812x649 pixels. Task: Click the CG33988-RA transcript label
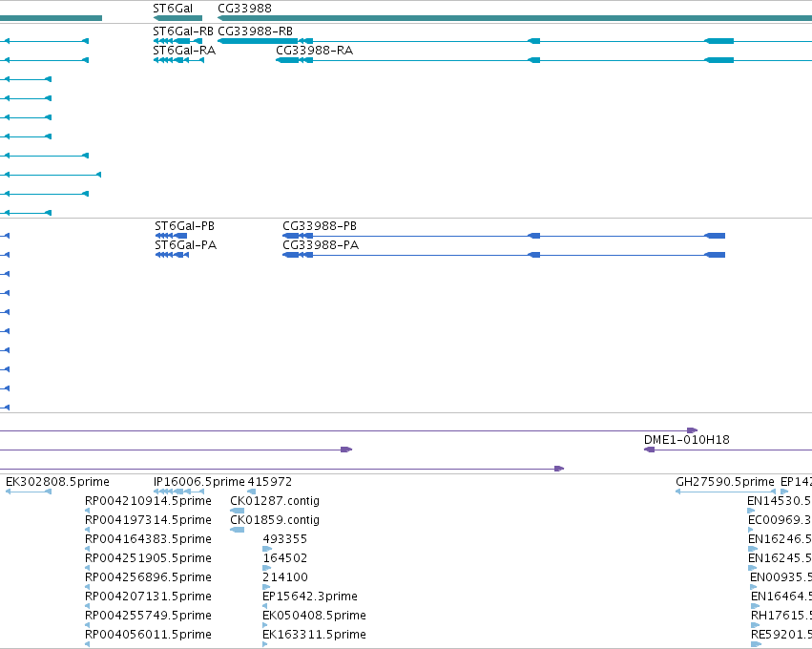[314, 51]
